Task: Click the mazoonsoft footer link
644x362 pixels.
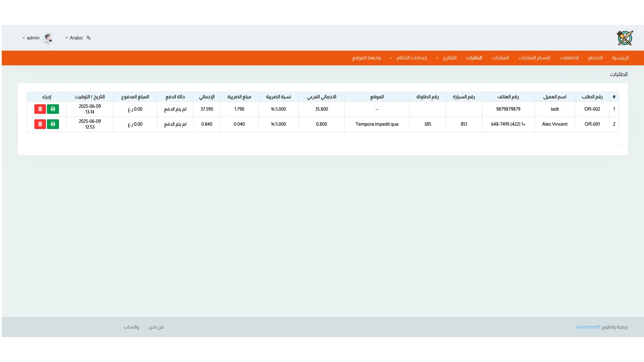Action: pyautogui.click(x=588, y=327)
